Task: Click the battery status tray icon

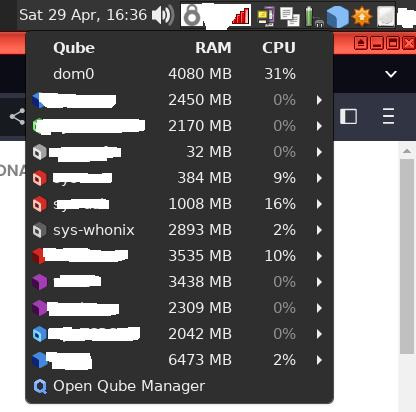Action: 313,17
